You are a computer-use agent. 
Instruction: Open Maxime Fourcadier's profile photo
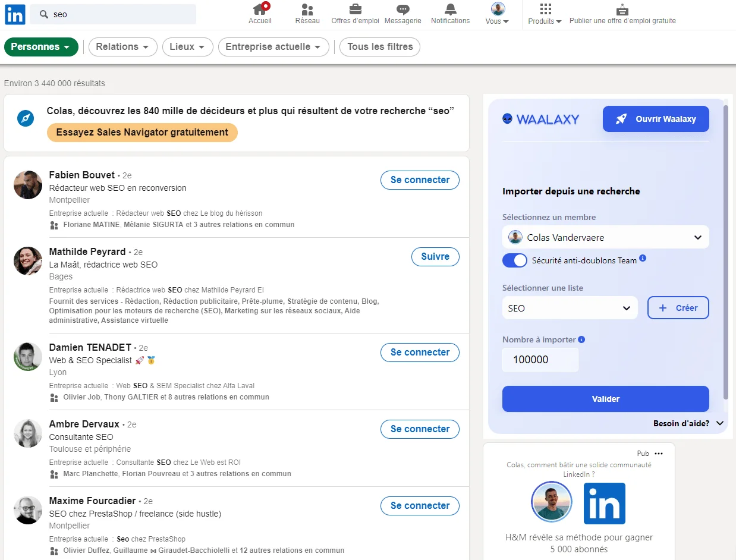[x=28, y=510]
